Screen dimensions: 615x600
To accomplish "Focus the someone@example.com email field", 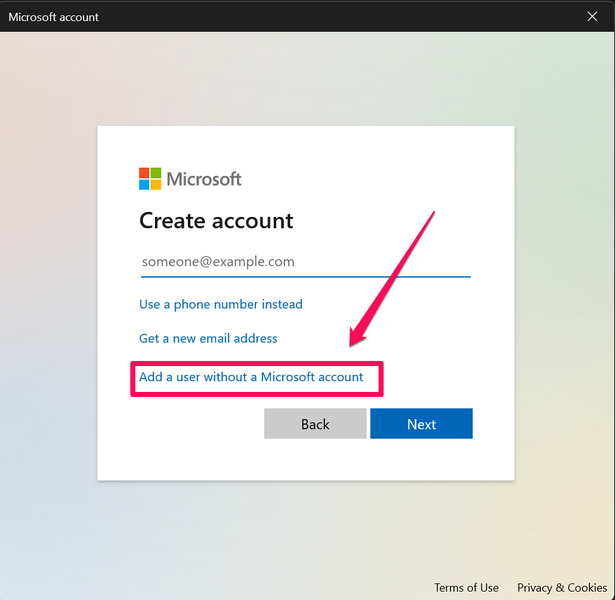I will coord(305,262).
